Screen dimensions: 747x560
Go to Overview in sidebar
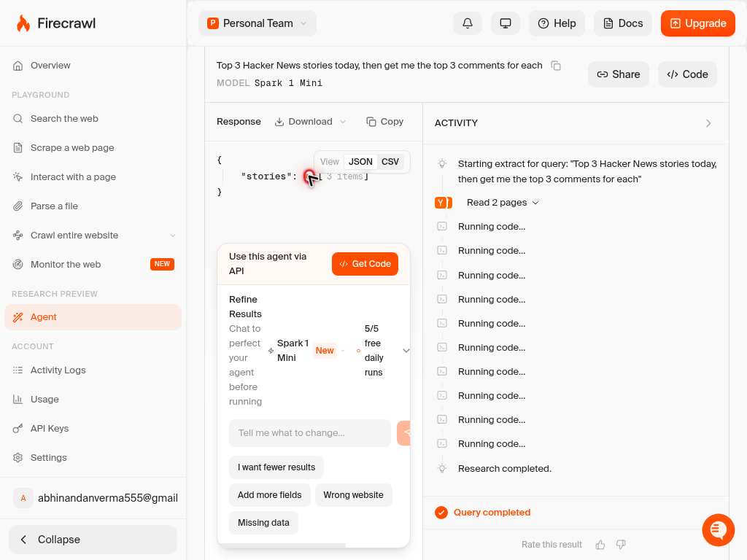pos(93,65)
